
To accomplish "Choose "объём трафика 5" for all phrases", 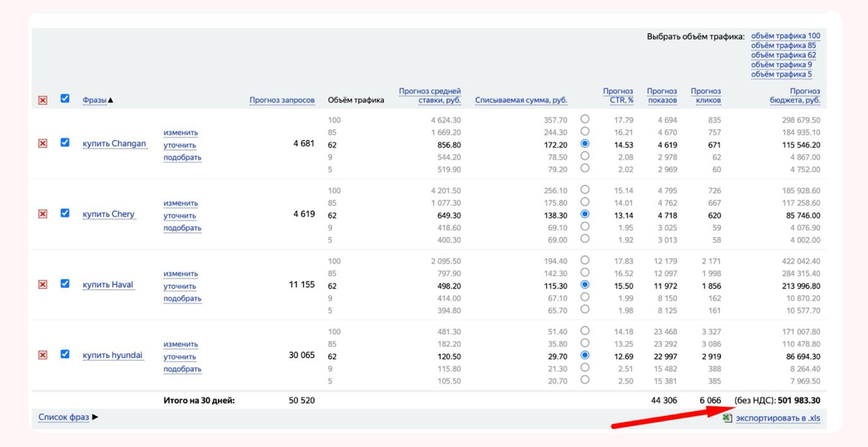I will click(x=781, y=74).
